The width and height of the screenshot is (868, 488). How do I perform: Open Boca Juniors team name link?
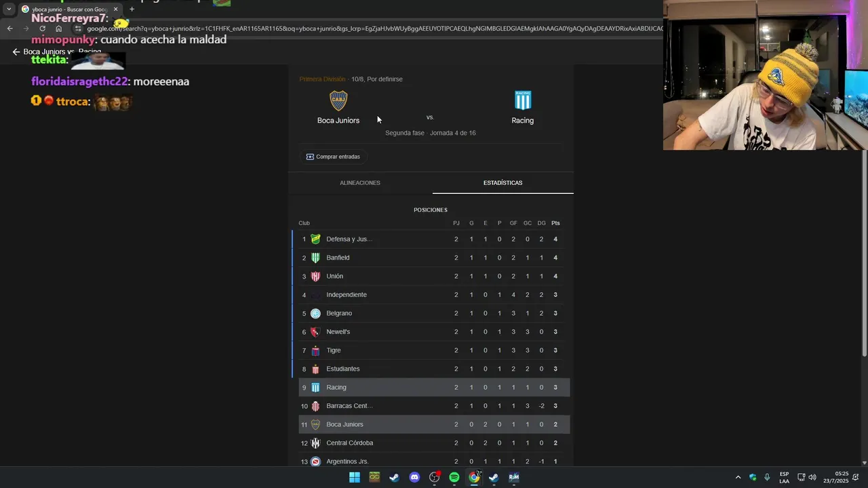(338, 120)
